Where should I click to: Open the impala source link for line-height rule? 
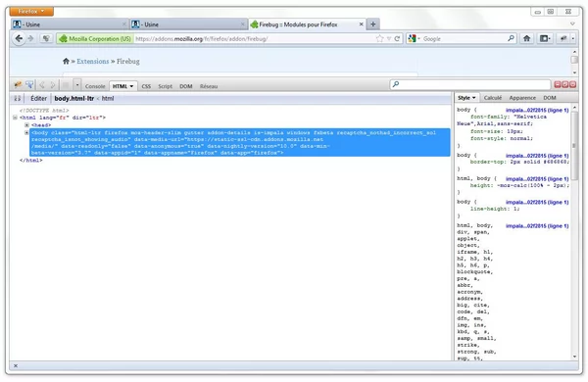coord(537,202)
